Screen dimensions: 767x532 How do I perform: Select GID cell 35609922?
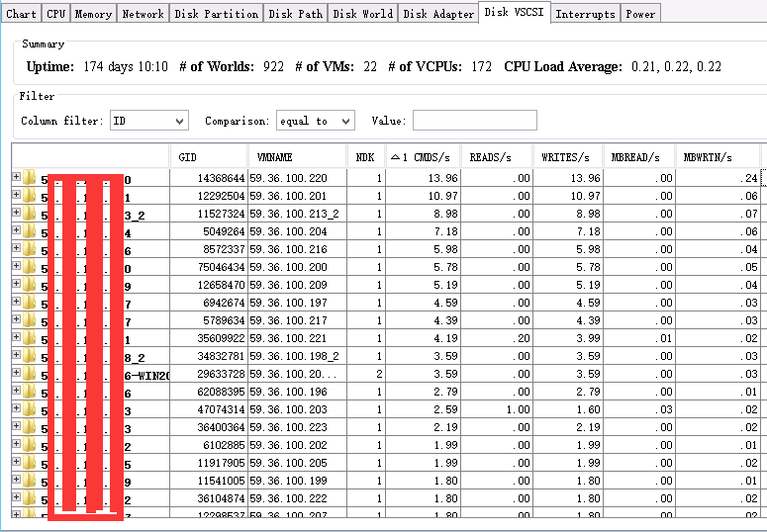point(209,338)
